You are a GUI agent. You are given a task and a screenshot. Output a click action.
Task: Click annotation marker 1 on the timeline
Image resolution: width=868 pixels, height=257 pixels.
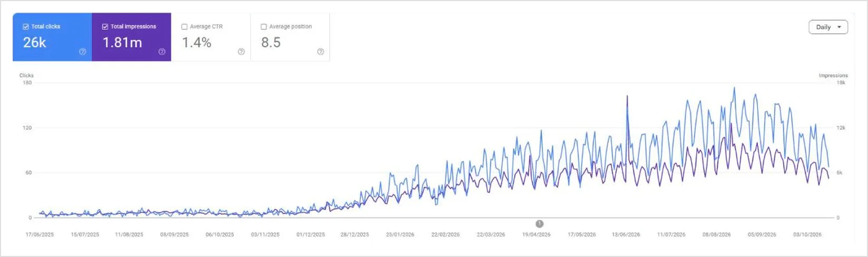click(x=539, y=224)
